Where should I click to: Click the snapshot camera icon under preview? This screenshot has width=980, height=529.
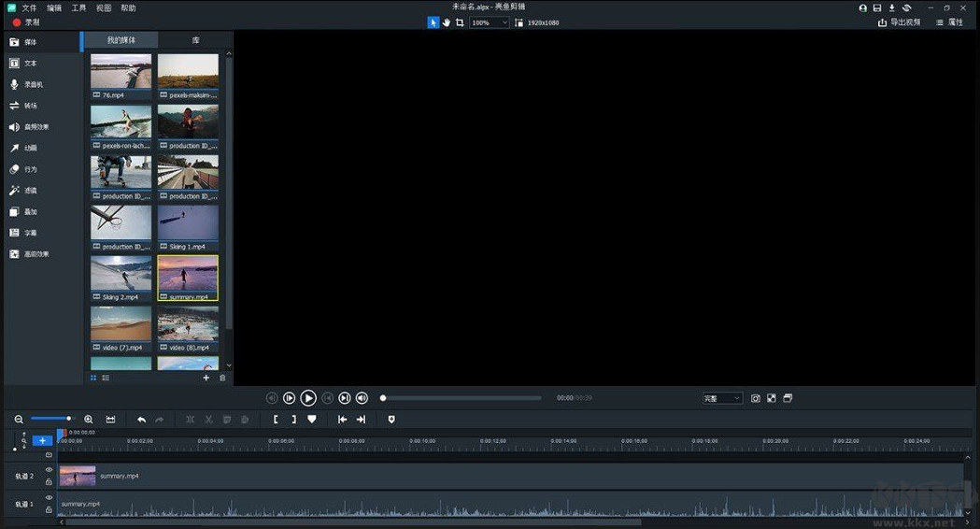click(x=756, y=398)
